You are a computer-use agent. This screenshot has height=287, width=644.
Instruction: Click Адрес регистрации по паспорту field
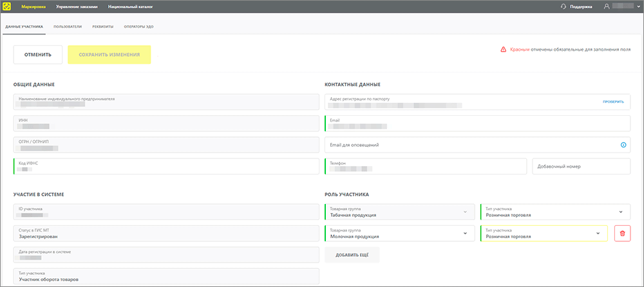coord(477,102)
